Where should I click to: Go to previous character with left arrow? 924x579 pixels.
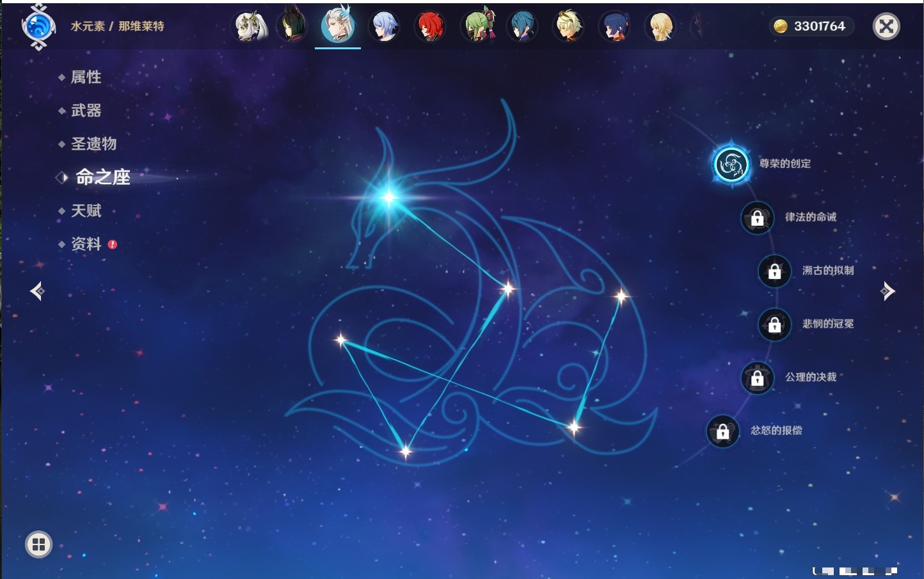tap(37, 291)
